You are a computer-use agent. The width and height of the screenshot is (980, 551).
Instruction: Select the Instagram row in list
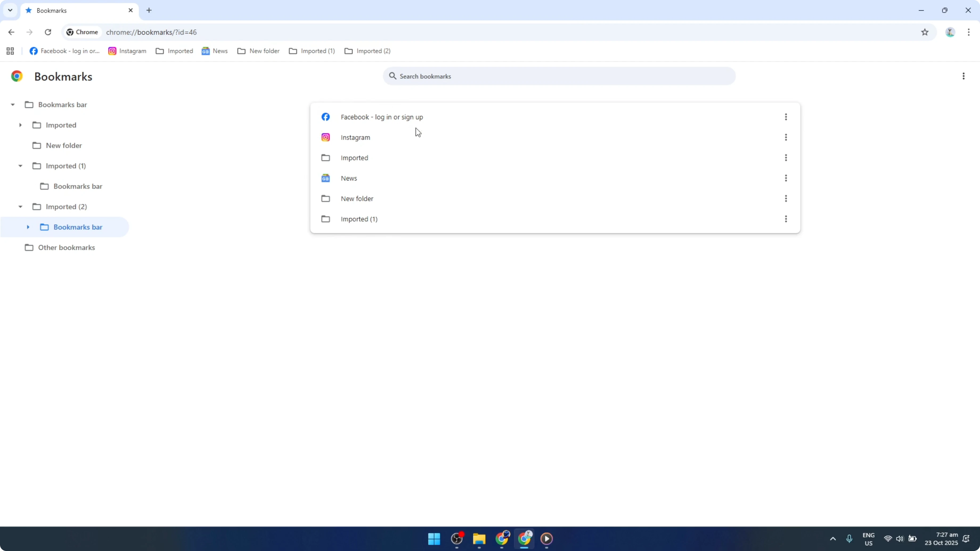coord(555,137)
